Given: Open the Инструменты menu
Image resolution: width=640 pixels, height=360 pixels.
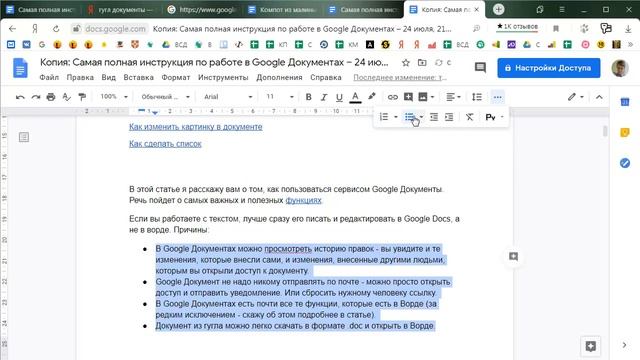Looking at the screenshot, I should coord(223,77).
